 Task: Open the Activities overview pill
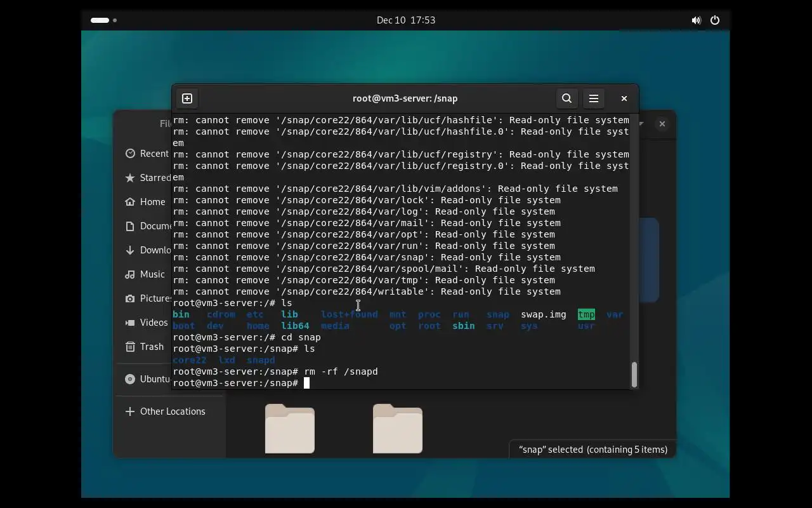pos(100,20)
